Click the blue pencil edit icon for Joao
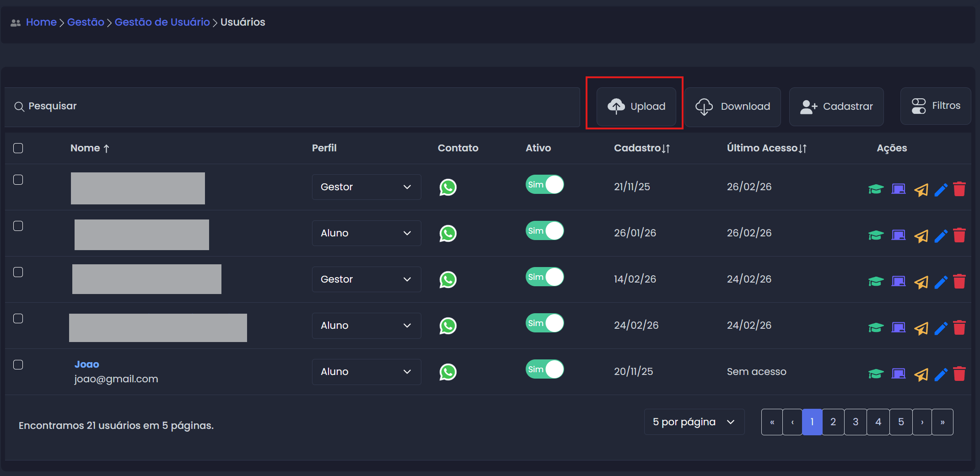980x476 pixels. (x=941, y=374)
